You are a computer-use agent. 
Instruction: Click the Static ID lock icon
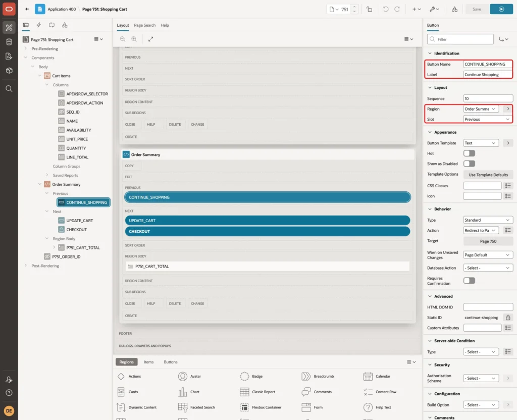click(x=508, y=318)
